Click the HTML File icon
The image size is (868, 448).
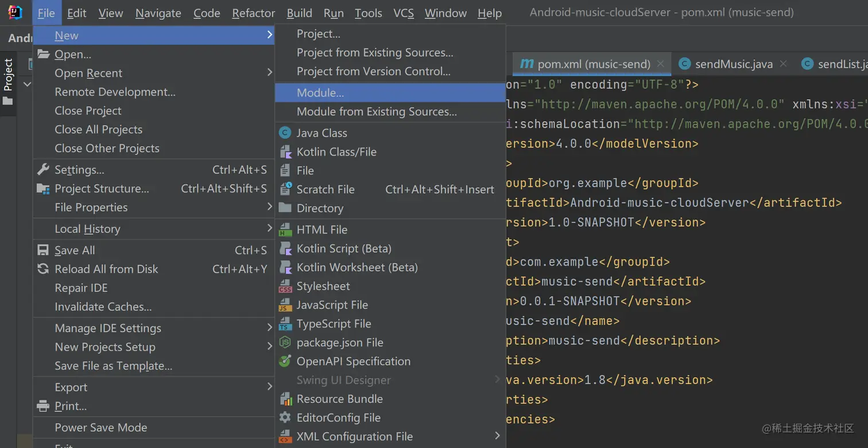285,230
